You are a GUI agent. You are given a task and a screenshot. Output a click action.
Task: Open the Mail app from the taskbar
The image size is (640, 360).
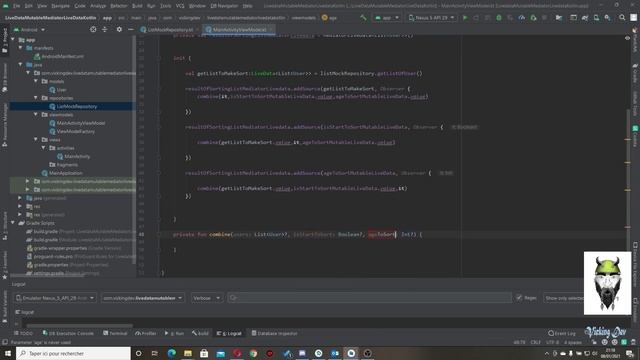click(220, 353)
